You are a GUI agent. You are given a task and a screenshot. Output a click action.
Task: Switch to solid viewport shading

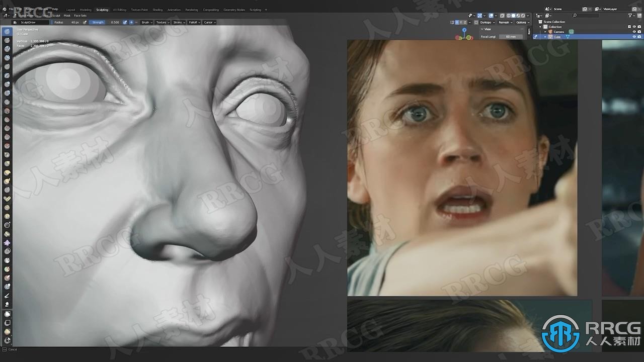tap(513, 16)
